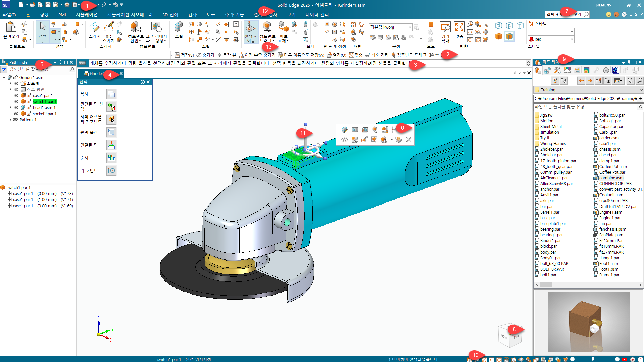The width and height of the screenshot is (644, 362).
Task: Expand the 좌표계 tree node
Action: point(10,83)
